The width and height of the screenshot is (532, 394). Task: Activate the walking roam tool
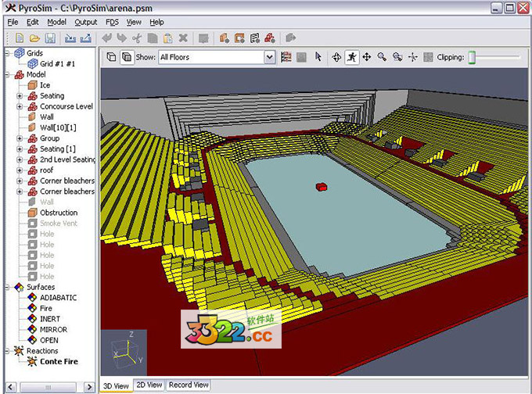pyautogui.click(x=351, y=57)
